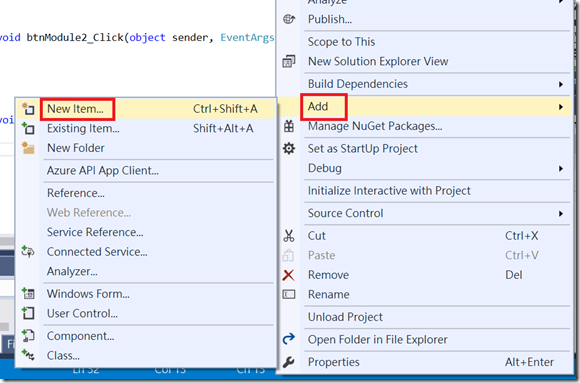580x383 pixels.
Task: Click the Connected Service cloud icon
Action: pyautogui.click(x=28, y=252)
